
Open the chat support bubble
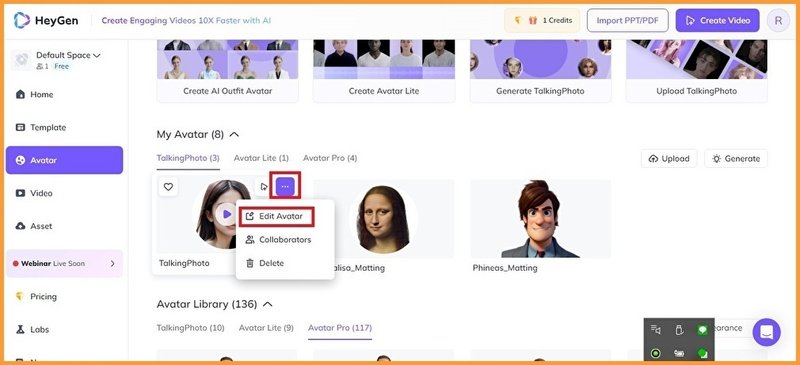766,332
